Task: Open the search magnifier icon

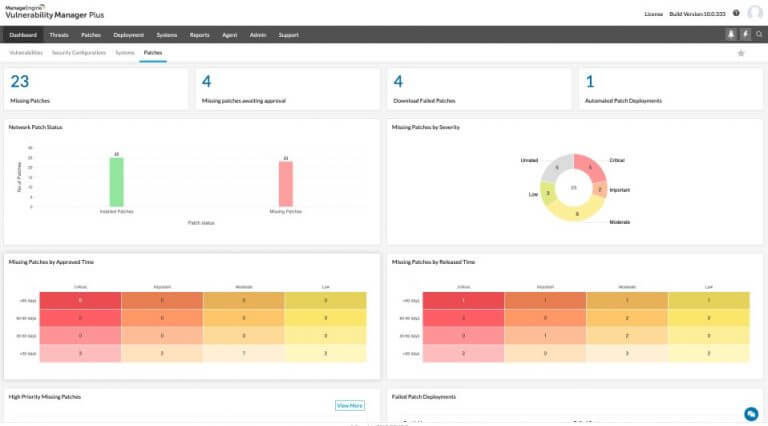Action: (x=759, y=34)
